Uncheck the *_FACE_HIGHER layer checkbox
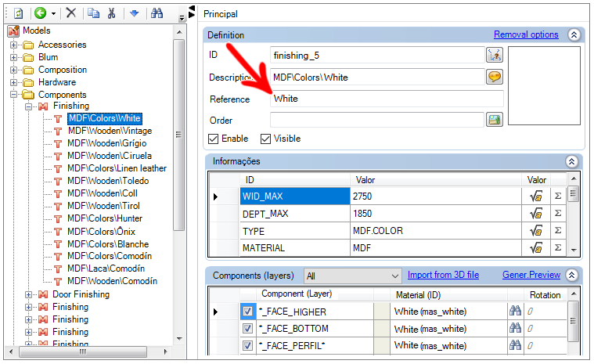The height and width of the screenshot is (364, 594). click(247, 312)
